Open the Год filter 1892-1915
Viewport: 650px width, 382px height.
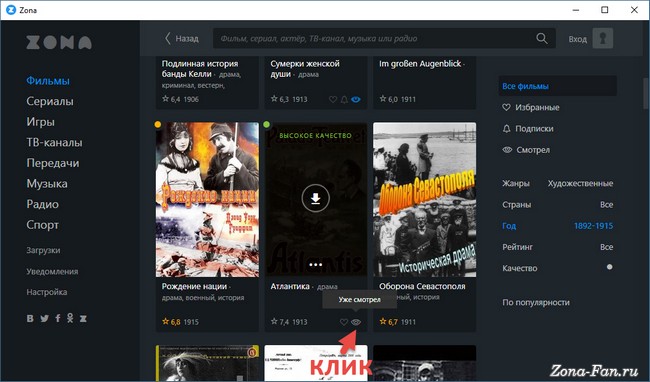pos(558,226)
